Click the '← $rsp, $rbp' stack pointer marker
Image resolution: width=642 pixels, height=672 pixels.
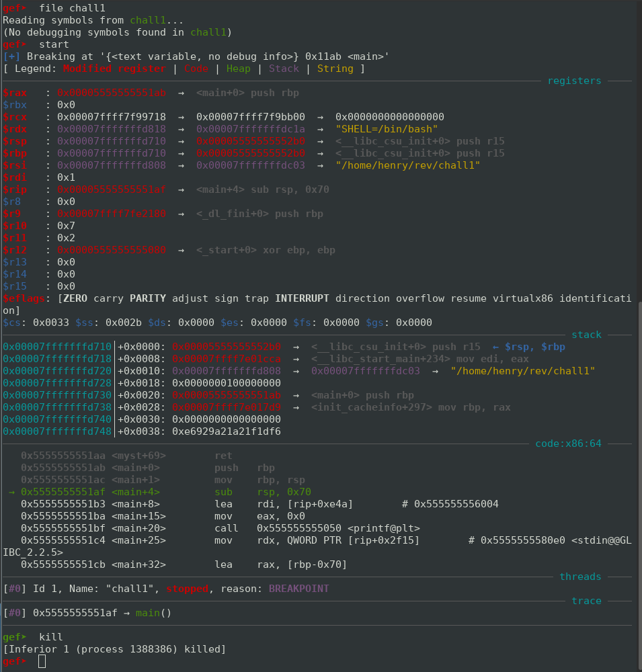coord(529,347)
